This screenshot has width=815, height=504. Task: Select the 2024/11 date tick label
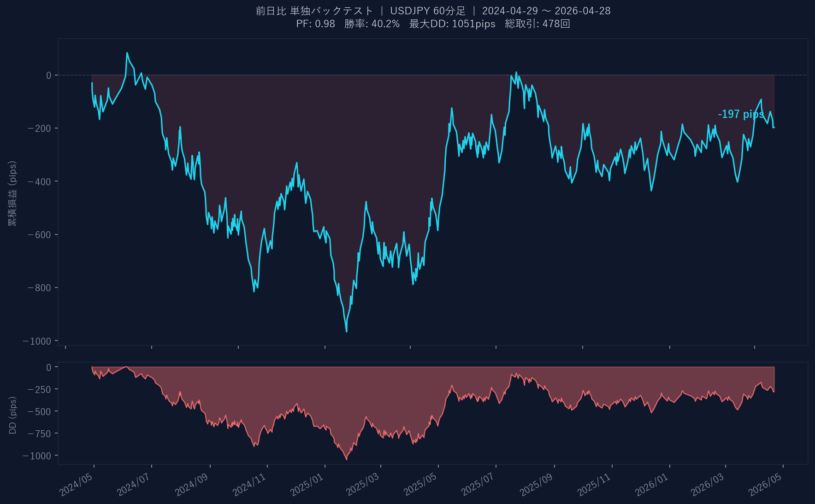click(x=249, y=485)
